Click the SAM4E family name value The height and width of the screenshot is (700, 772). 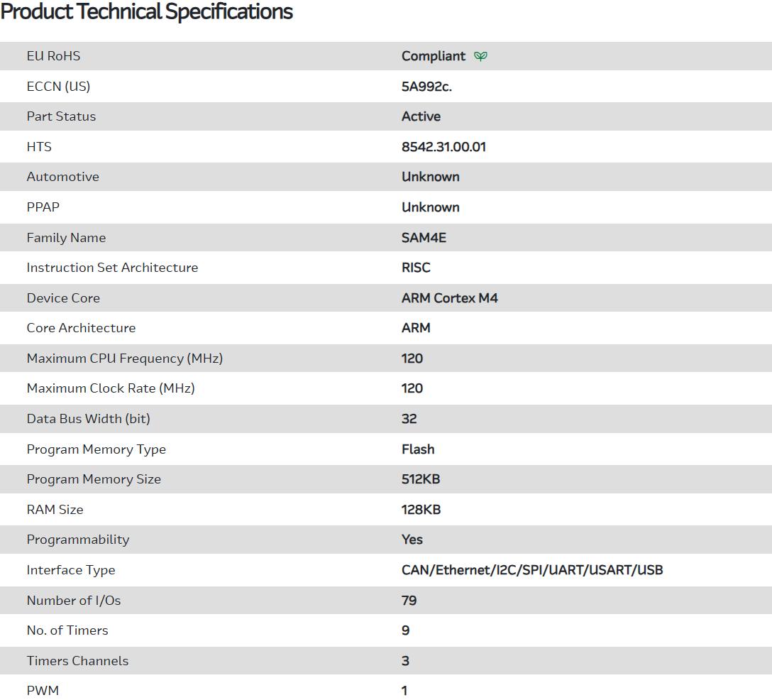(424, 238)
